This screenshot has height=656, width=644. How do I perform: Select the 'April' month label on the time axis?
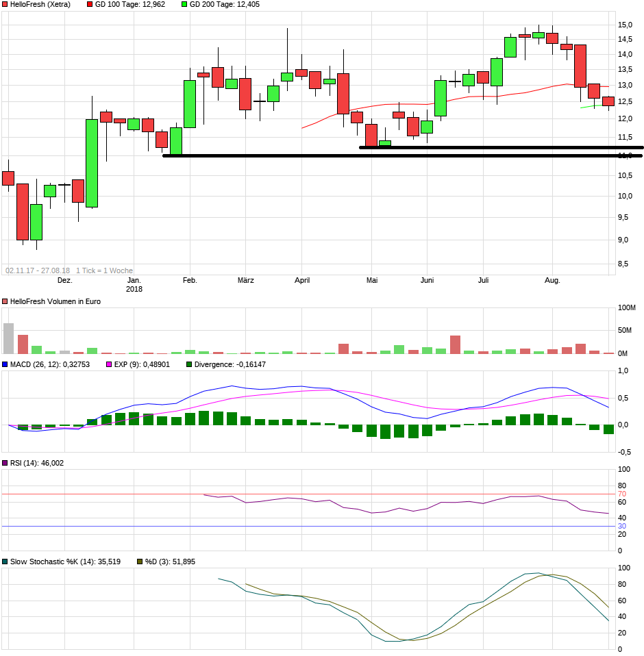[x=302, y=280]
